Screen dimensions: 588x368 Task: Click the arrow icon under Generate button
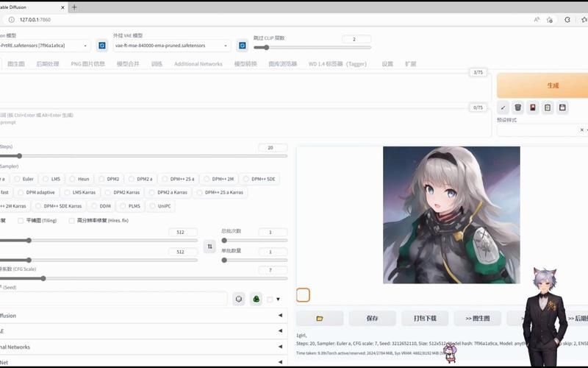503,107
